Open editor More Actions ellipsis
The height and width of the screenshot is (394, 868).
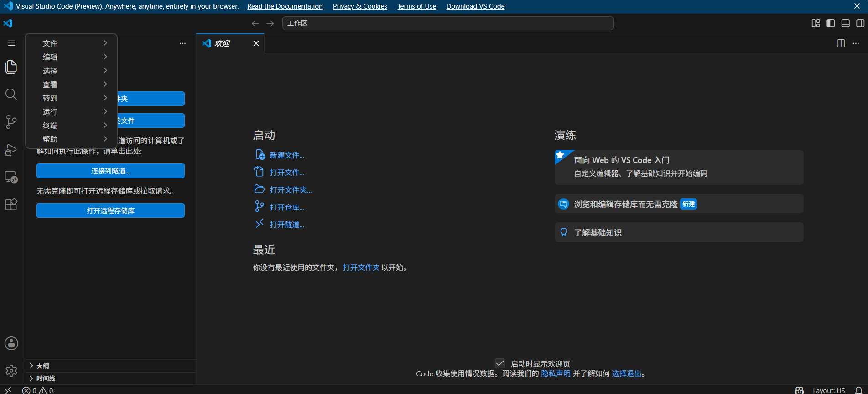coord(856,43)
